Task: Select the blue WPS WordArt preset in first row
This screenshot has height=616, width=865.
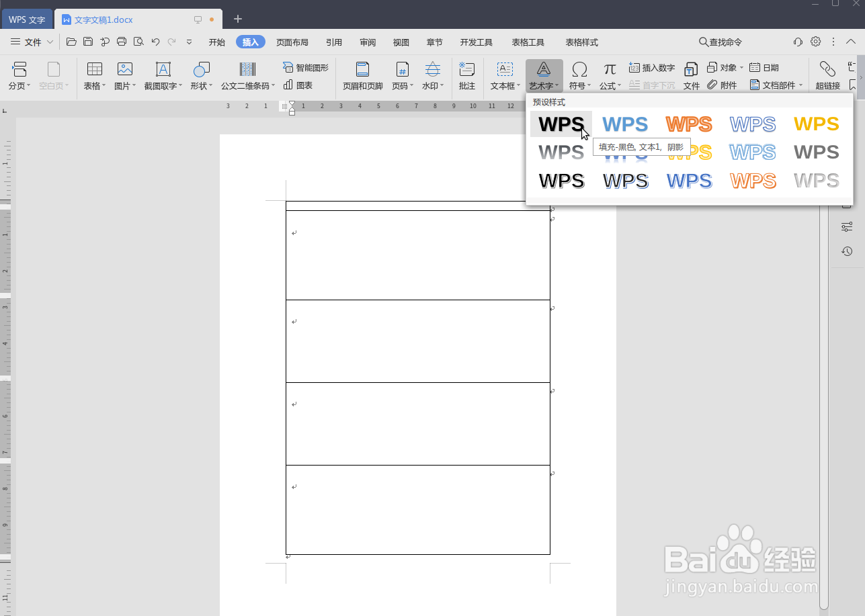Action: [625, 124]
